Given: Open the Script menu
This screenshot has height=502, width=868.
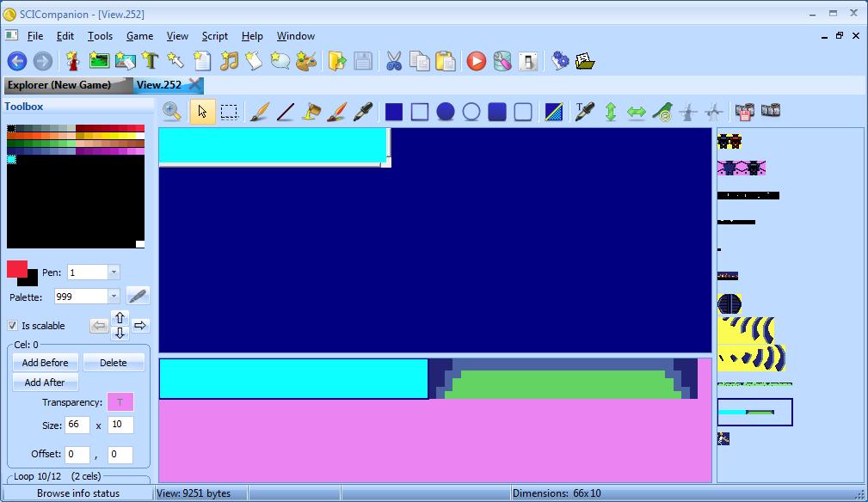Looking at the screenshot, I should (x=214, y=36).
